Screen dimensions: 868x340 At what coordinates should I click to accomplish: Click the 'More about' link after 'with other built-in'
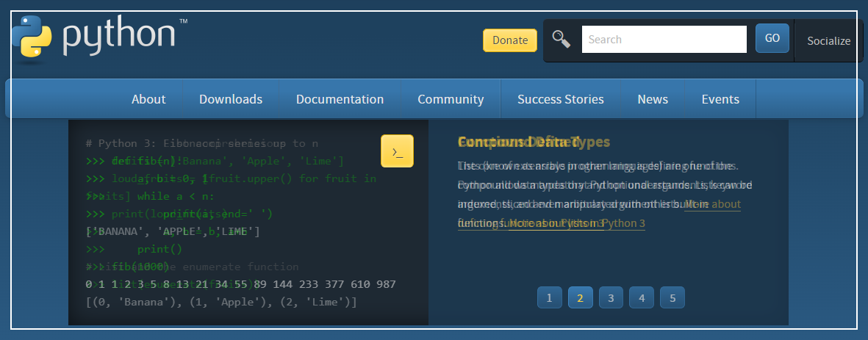(712, 205)
